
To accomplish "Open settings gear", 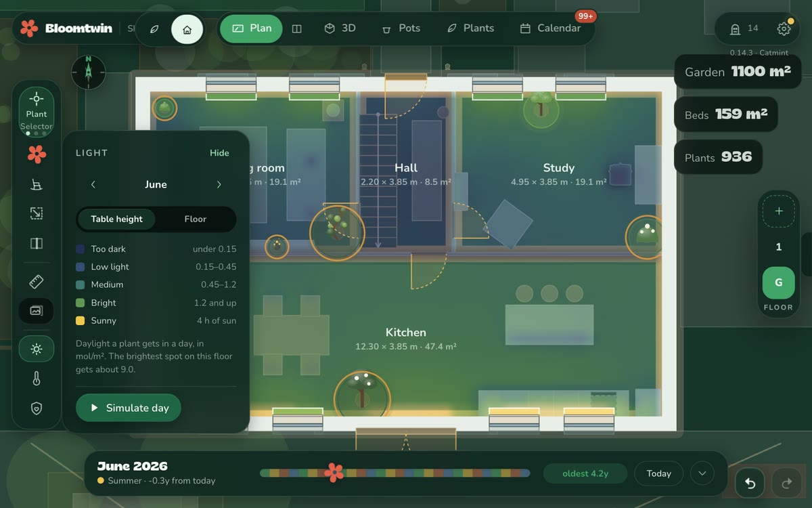I will point(784,29).
